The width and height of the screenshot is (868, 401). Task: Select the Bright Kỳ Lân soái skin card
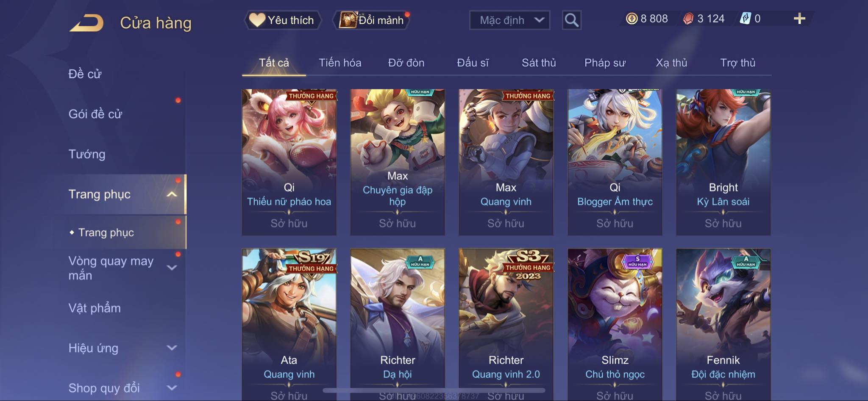723,162
